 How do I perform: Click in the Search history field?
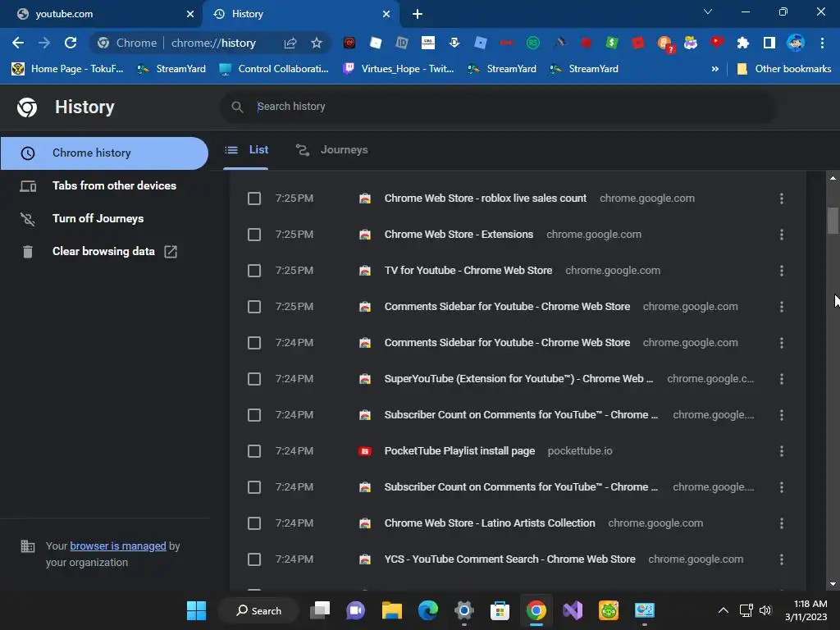pyautogui.click(x=498, y=107)
